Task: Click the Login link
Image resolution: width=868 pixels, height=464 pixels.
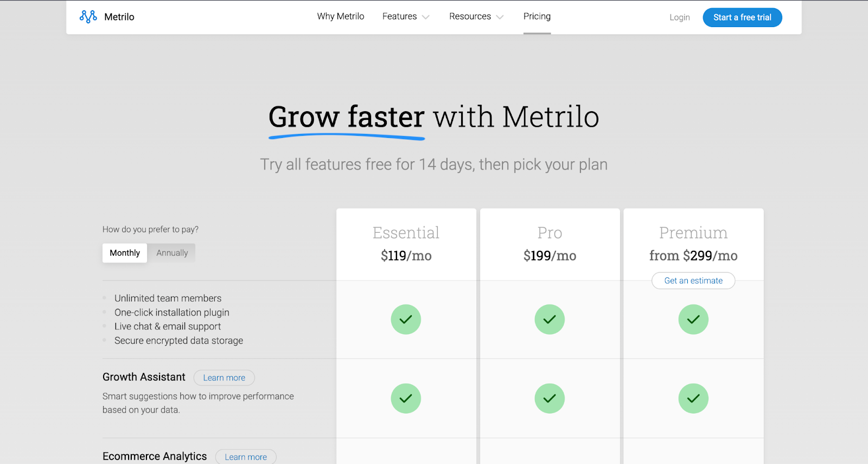Action: click(679, 17)
